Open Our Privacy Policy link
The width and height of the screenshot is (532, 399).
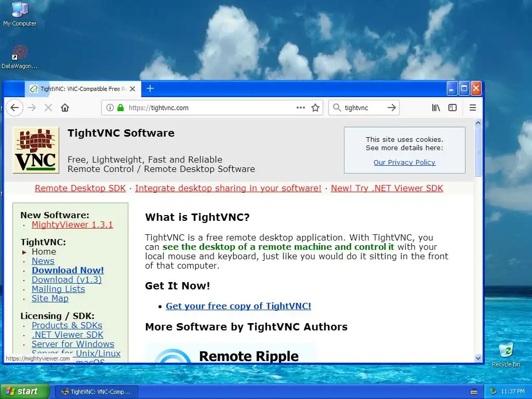404,162
